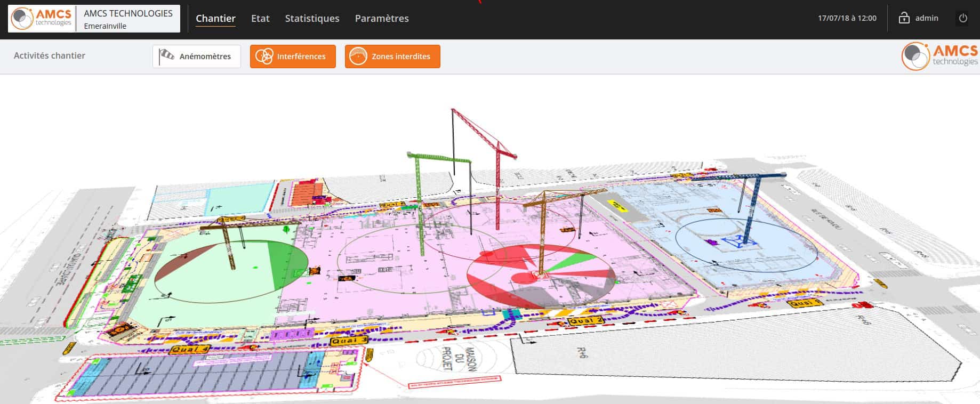Click the Quai 2 label on map
Viewport: 980px width, 404px height.
[x=585, y=321]
